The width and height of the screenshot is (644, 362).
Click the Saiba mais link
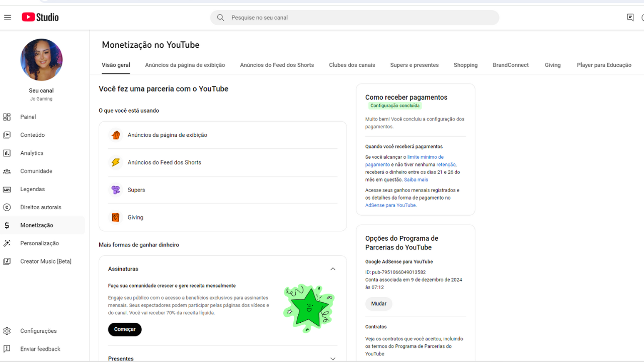click(x=416, y=180)
